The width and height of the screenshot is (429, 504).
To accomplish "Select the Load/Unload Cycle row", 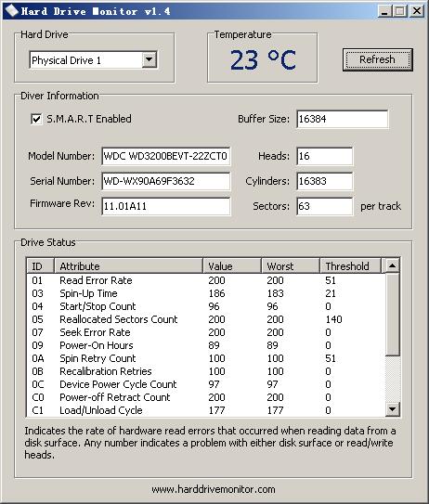I will click(x=206, y=410).
